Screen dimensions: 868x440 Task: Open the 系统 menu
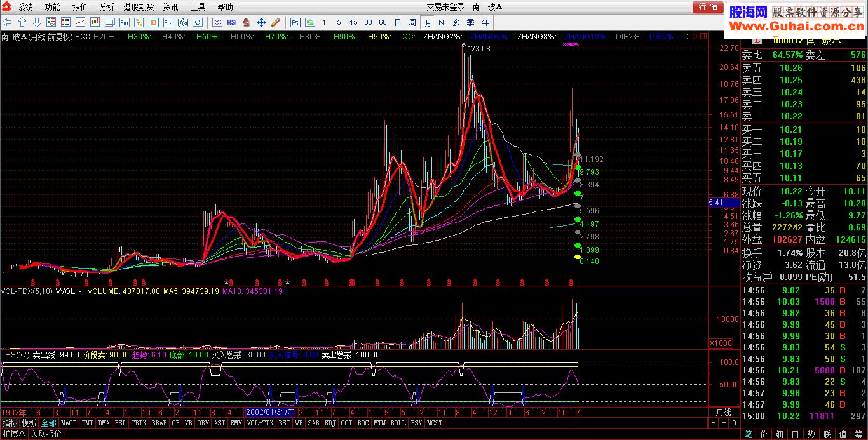pyautogui.click(x=25, y=7)
